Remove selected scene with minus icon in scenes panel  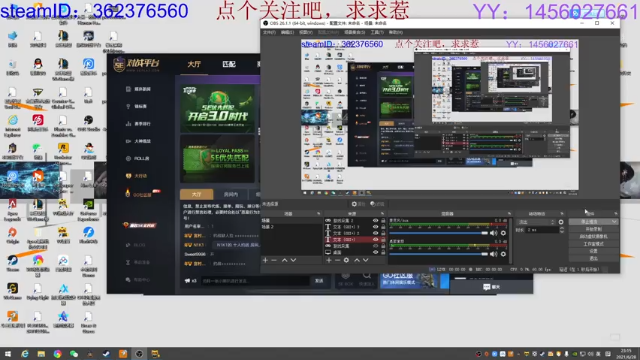[x=274, y=260]
